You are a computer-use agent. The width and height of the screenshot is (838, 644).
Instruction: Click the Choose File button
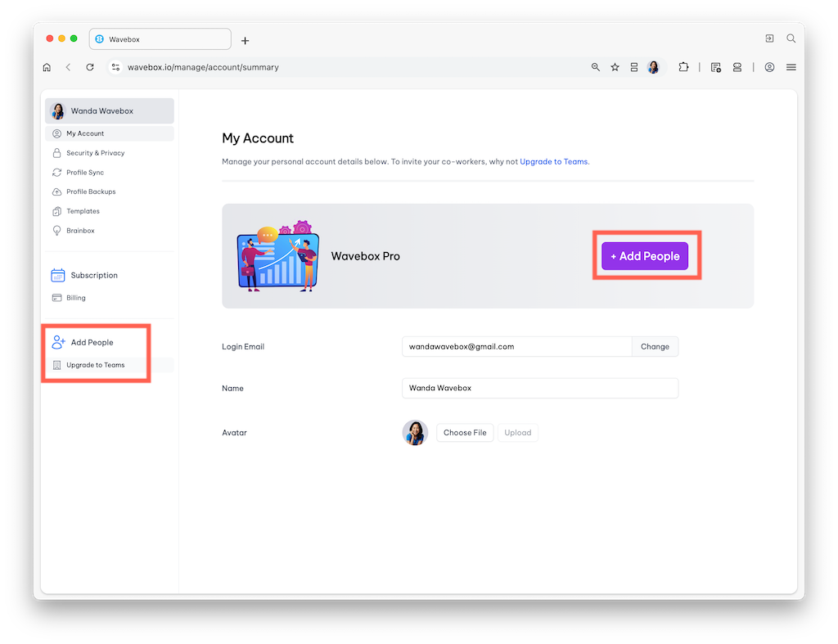tap(465, 432)
